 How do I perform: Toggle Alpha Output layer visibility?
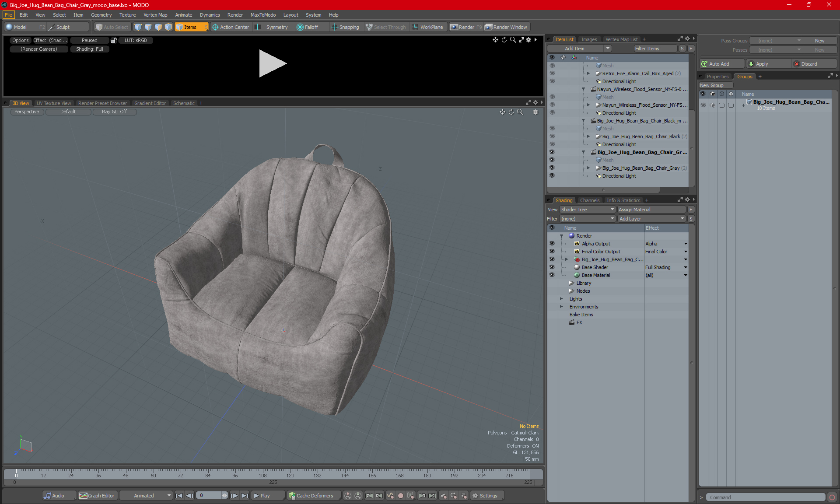click(552, 244)
